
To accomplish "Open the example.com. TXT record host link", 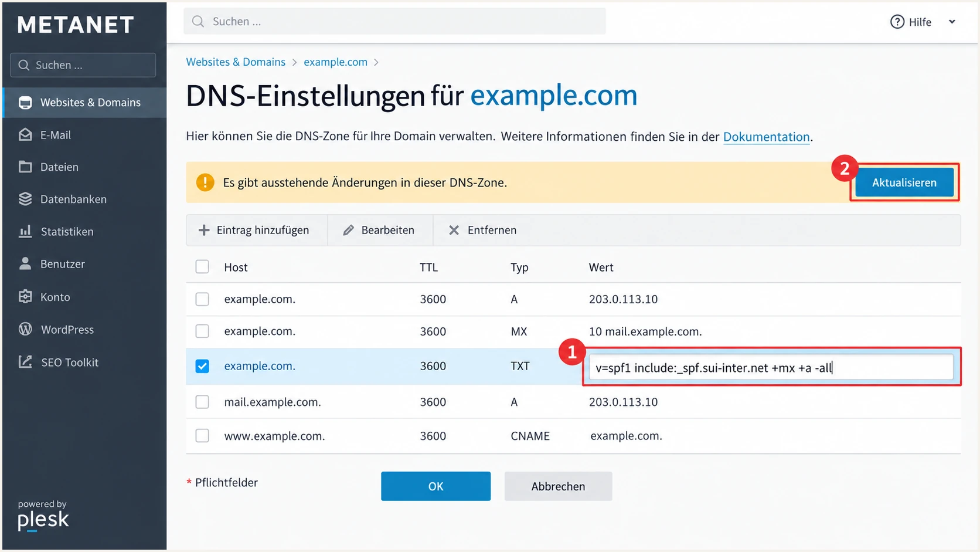I will coord(260,366).
